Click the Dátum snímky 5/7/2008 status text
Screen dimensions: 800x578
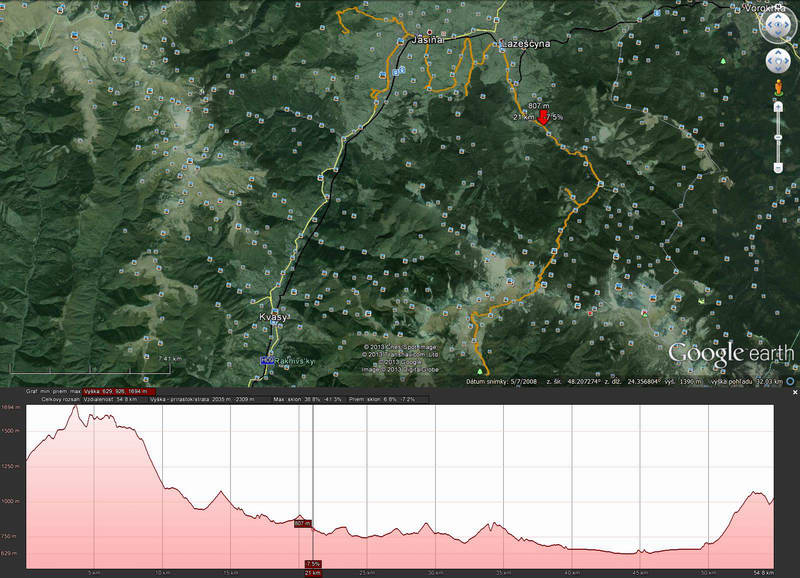click(501, 381)
